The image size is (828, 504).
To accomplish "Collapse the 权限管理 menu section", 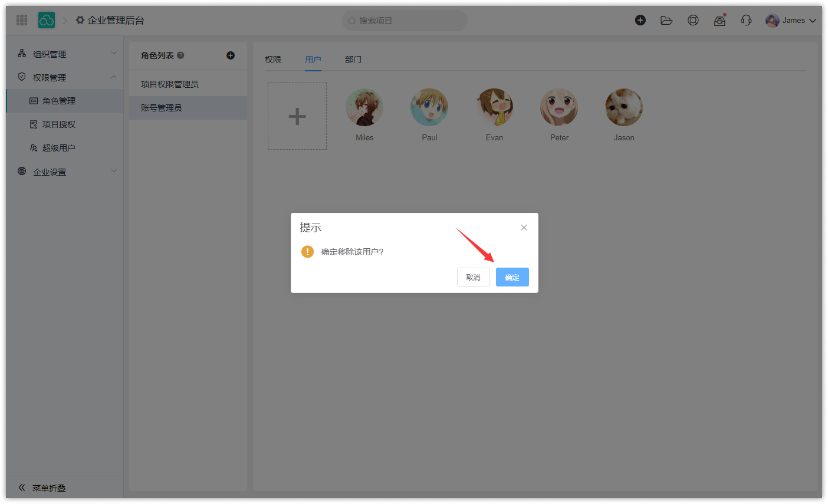I will [x=65, y=77].
